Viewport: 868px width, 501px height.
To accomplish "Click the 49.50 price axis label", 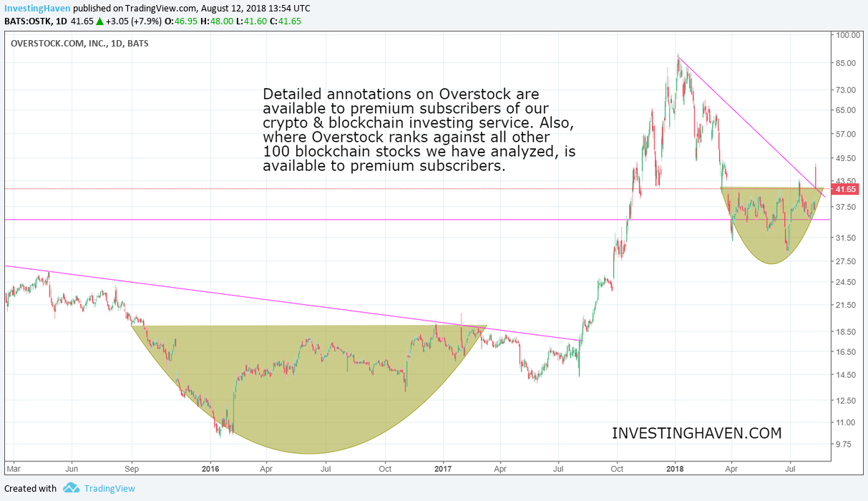I will (847, 158).
